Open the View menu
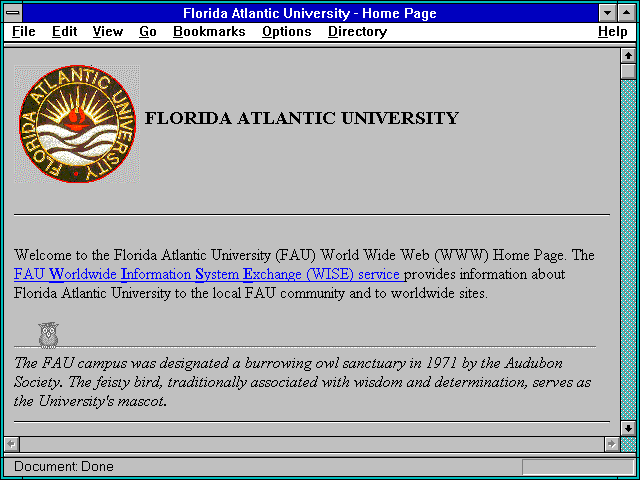The height and width of the screenshot is (480, 640). click(x=108, y=32)
